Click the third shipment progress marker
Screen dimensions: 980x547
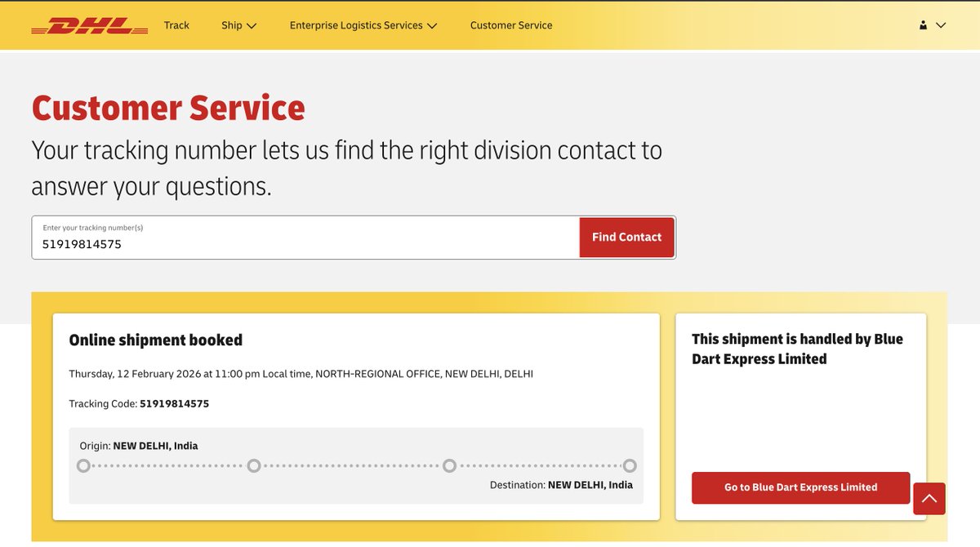coord(449,466)
